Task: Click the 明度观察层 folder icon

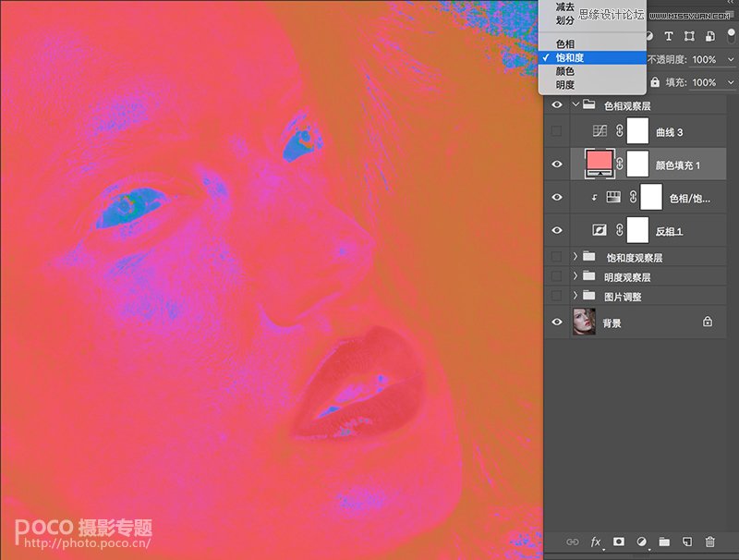Action: (588, 275)
